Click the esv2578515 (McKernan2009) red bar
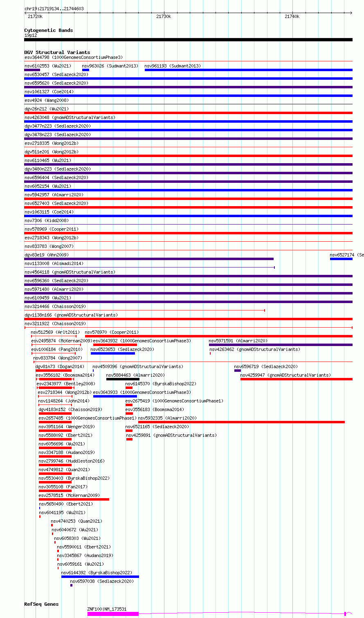364x618 pixels. click(x=74, y=499)
